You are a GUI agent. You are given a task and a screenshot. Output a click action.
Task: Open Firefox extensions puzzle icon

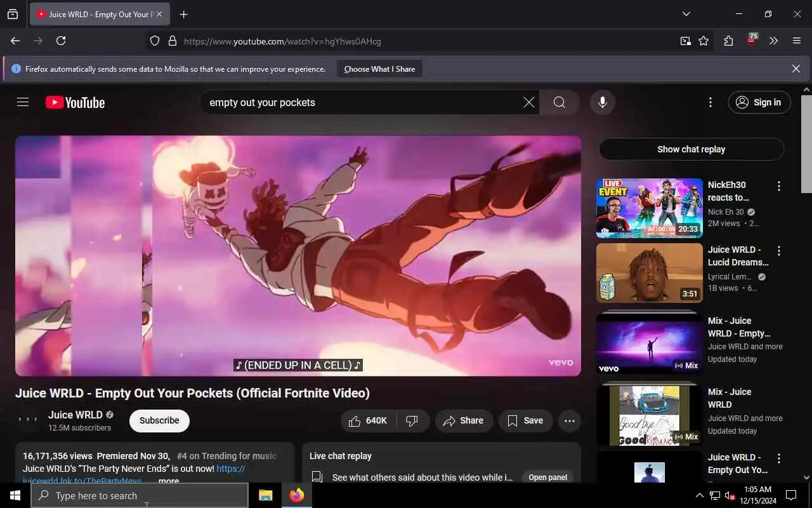click(728, 41)
